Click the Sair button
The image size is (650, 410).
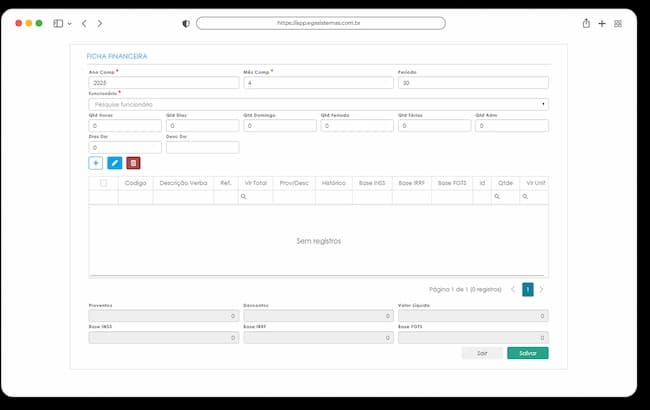(x=482, y=353)
